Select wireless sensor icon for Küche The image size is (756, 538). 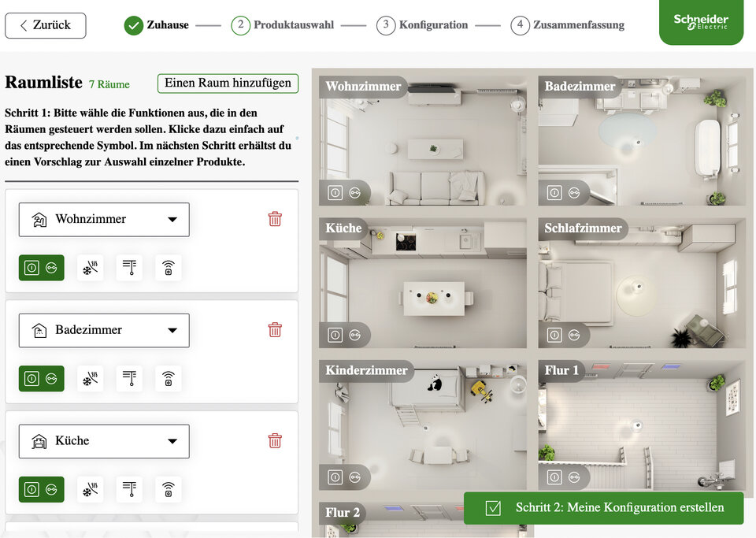click(169, 489)
